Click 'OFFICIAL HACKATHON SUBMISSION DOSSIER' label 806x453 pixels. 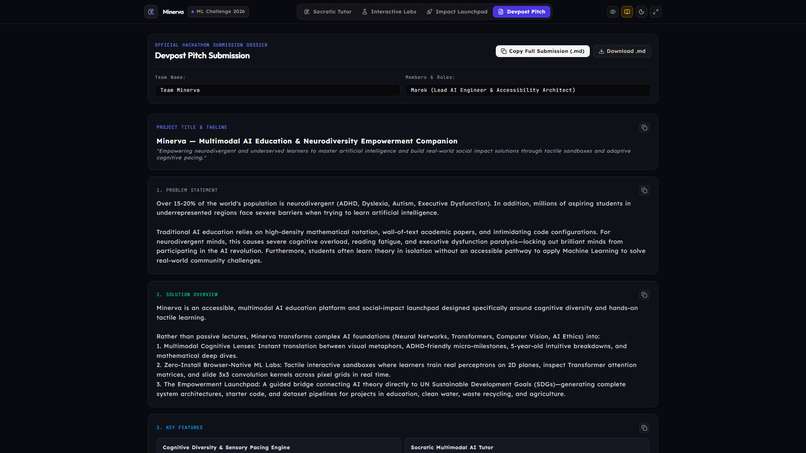211,45
